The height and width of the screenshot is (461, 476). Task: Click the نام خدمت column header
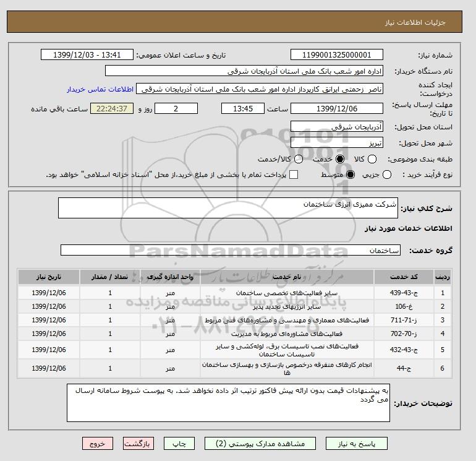(x=287, y=277)
